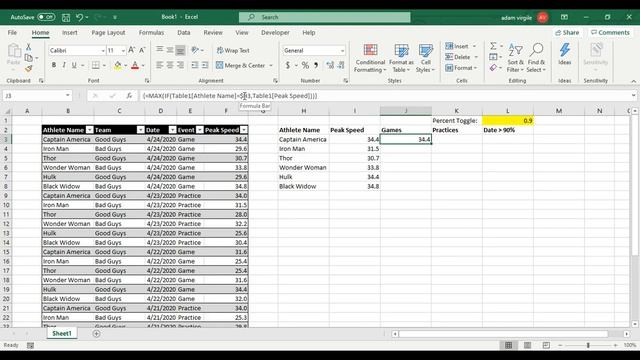640x360 pixels.
Task: Open the File menu
Action: [12, 33]
